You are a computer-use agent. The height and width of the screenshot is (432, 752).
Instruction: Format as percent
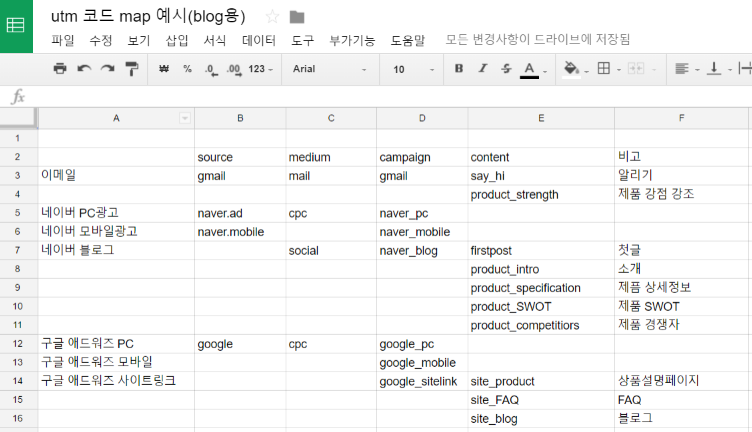(188, 69)
